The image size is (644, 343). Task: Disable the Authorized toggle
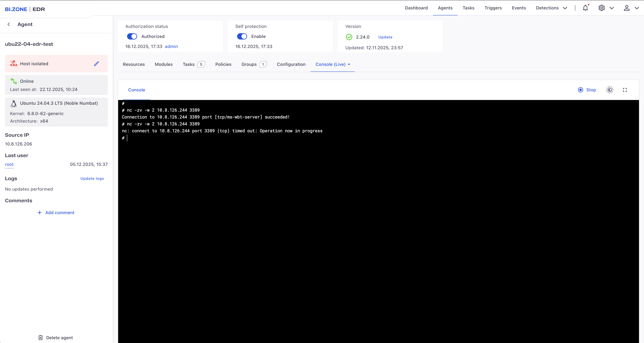[x=132, y=36]
